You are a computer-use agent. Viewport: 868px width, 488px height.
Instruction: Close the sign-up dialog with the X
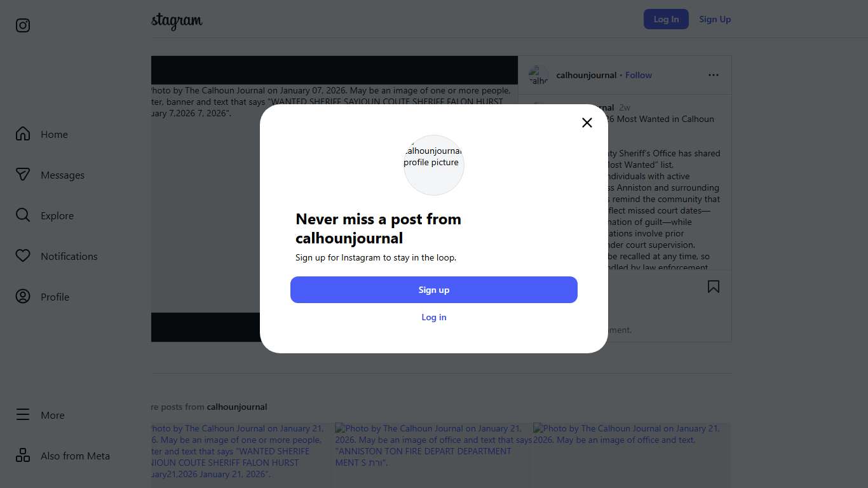[x=587, y=123]
